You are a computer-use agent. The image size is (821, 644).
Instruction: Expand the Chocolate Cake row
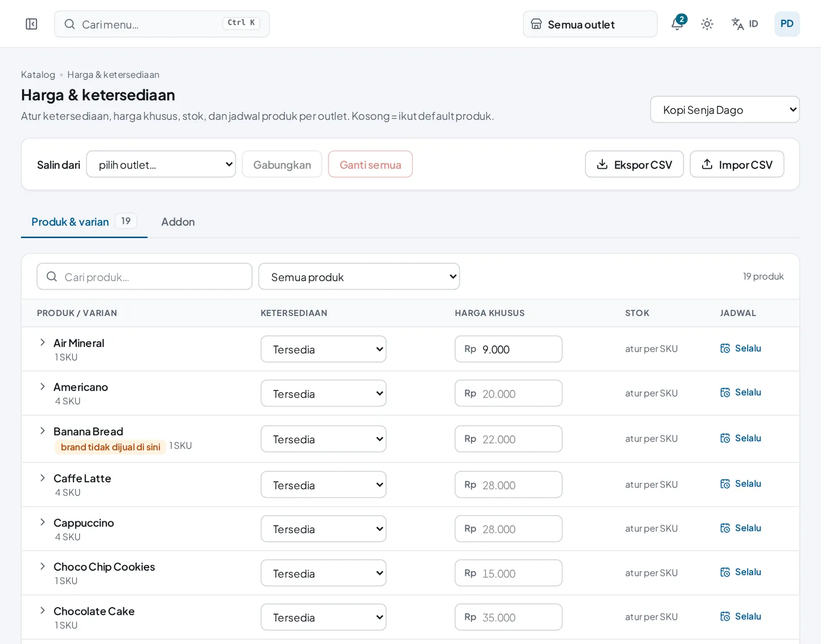43,610
